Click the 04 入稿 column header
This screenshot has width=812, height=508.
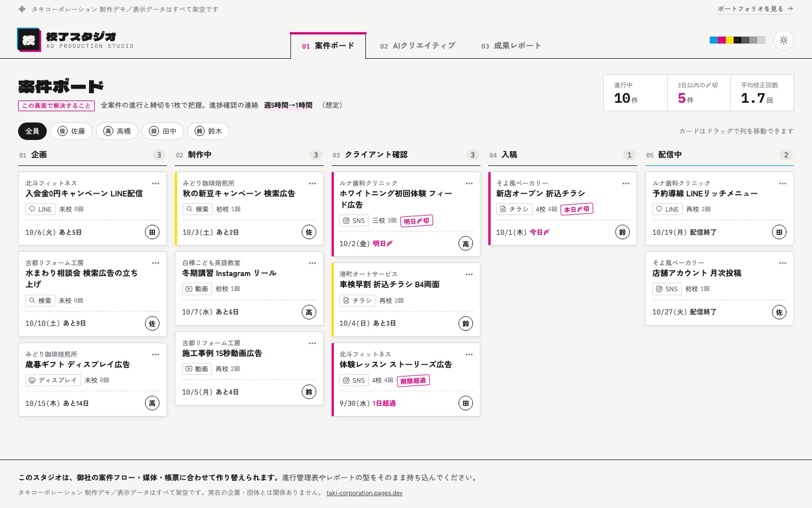point(563,155)
